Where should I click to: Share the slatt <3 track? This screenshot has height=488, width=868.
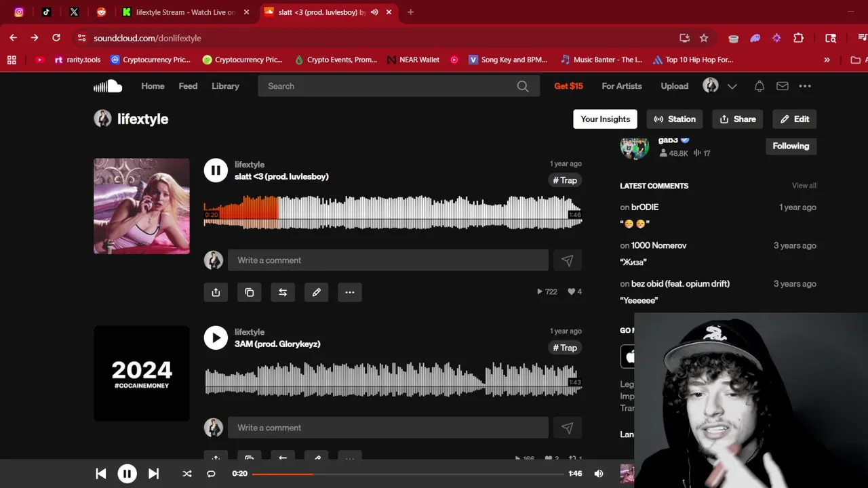pyautogui.click(x=216, y=292)
